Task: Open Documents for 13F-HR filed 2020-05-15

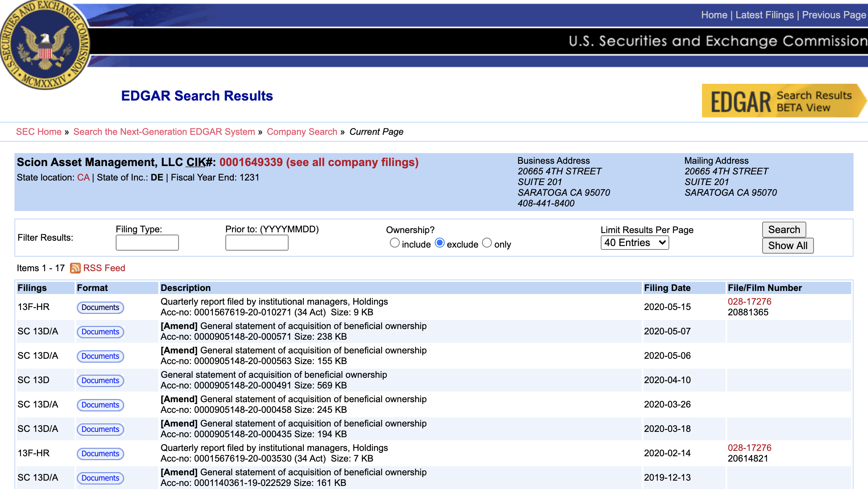Action: 100,307
